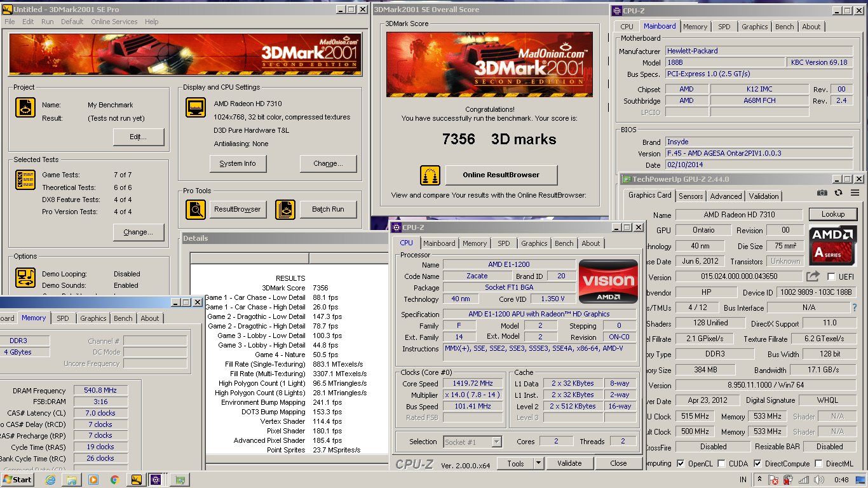
Task: Click the Online ResultBrowser button
Action: coord(501,175)
